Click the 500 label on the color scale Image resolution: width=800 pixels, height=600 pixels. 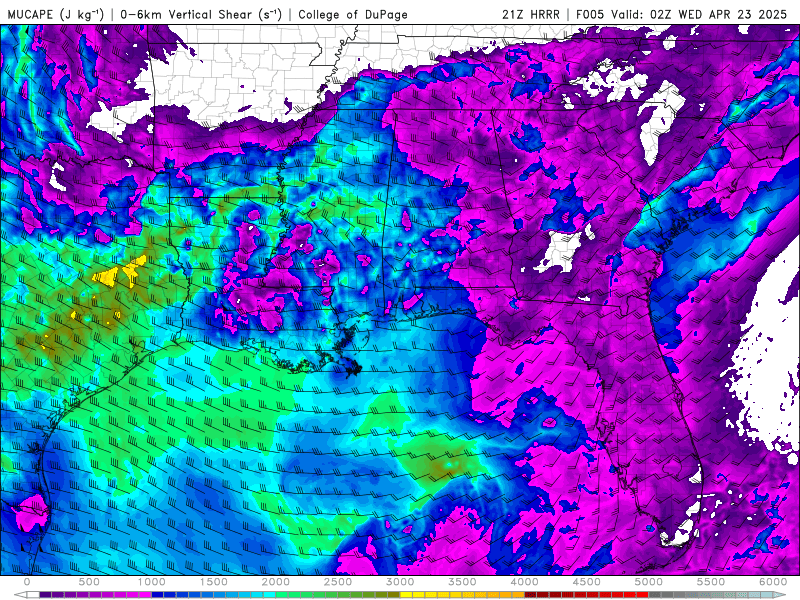89,582
